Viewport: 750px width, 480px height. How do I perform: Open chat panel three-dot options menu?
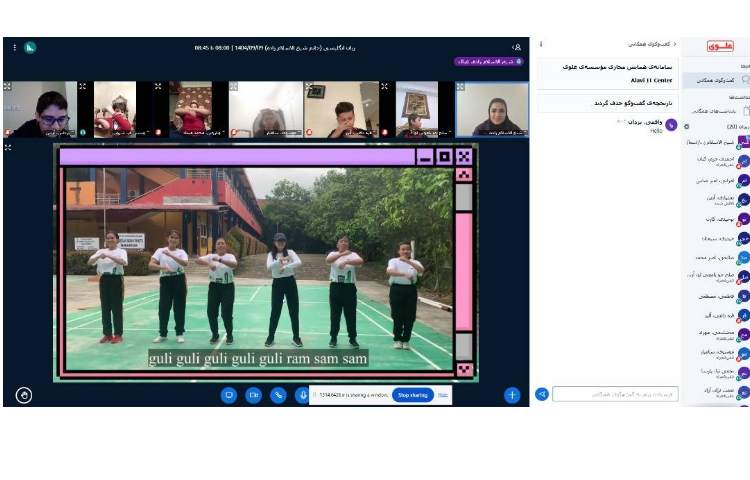(x=541, y=44)
